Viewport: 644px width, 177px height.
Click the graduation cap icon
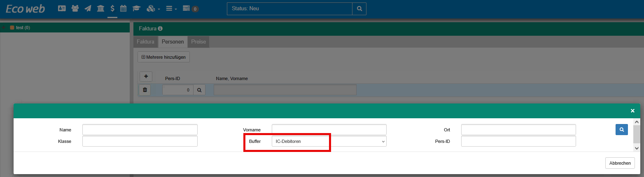tap(136, 8)
